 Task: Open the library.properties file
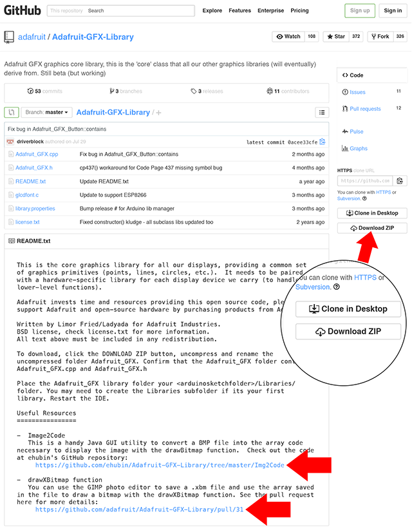coord(35,209)
